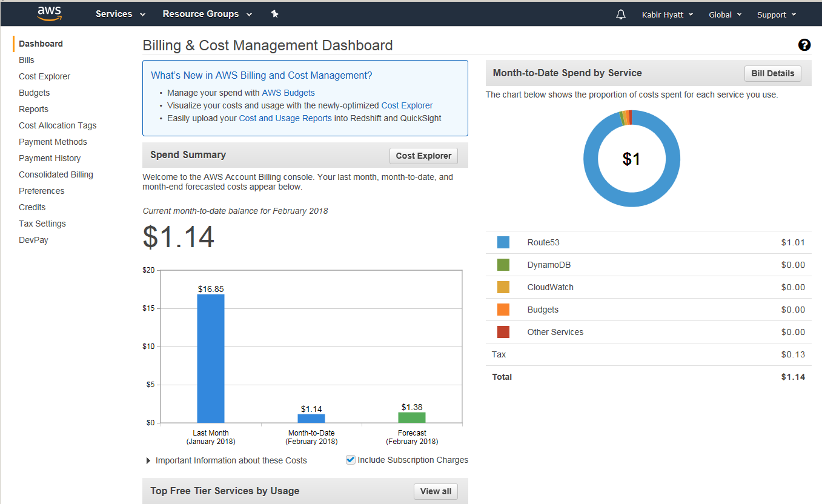The image size is (822, 504).
Task: Open Cost Allocation Tags page
Action: pyautogui.click(x=58, y=125)
